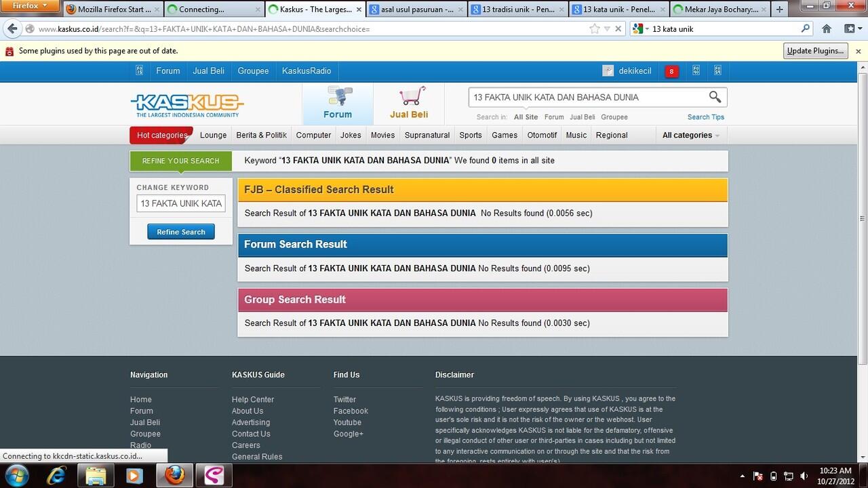Open a new browser tab

779,9
